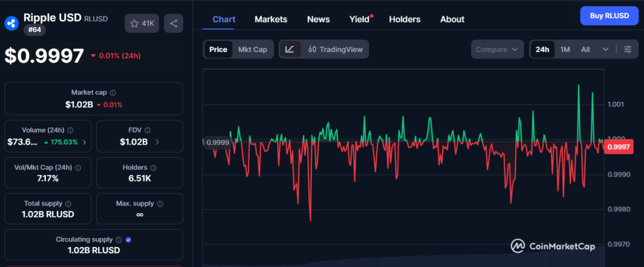Open the Markets tab
Screen dimensions: 644x267
click(x=270, y=19)
